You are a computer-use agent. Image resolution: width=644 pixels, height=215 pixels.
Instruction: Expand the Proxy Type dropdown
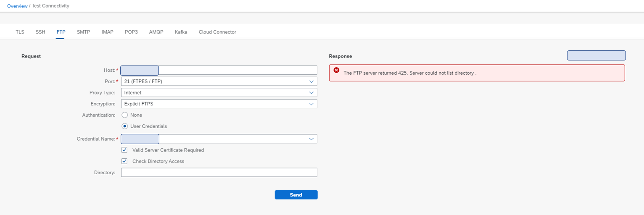coord(311,92)
